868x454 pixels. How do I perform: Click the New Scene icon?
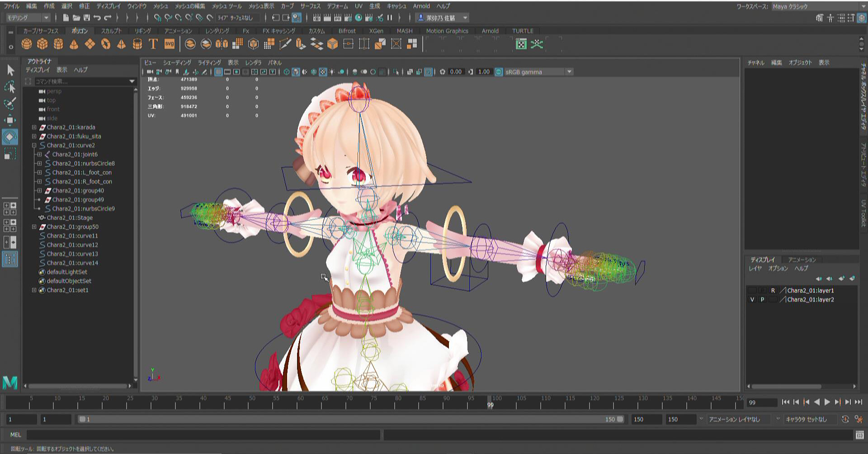pyautogui.click(x=66, y=18)
